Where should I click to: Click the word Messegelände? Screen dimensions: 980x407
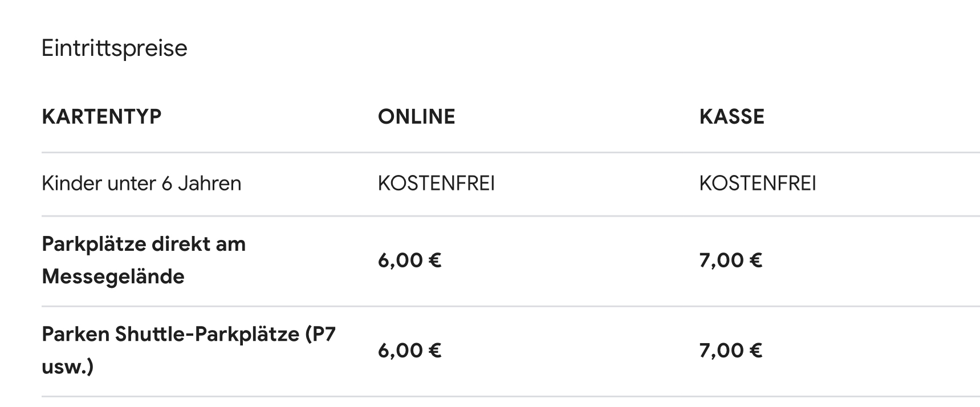(x=113, y=276)
